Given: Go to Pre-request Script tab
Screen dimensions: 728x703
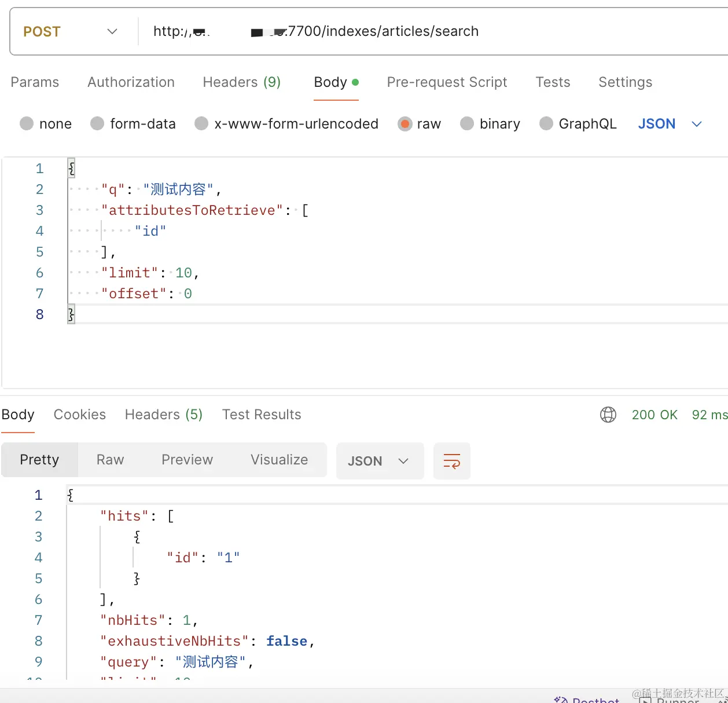Looking at the screenshot, I should click(447, 82).
